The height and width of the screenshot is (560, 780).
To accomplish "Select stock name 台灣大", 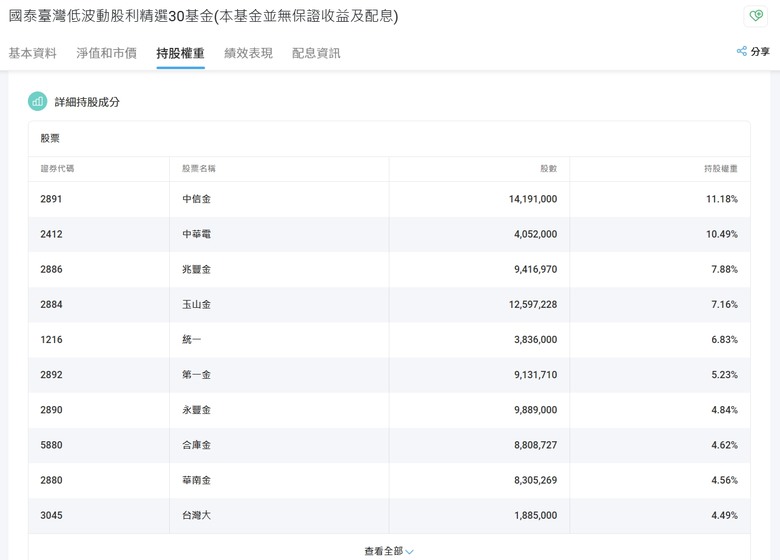I will pyautogui.click(x=196, y=516).
